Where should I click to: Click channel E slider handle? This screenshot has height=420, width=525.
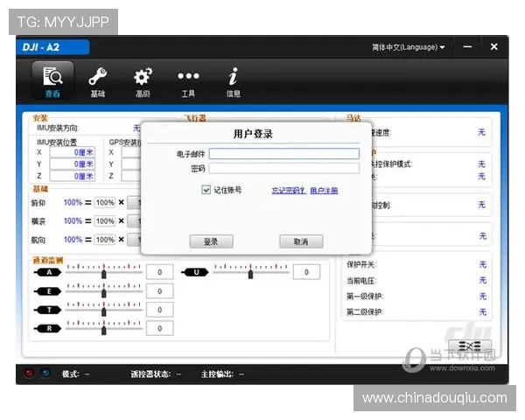104,293
